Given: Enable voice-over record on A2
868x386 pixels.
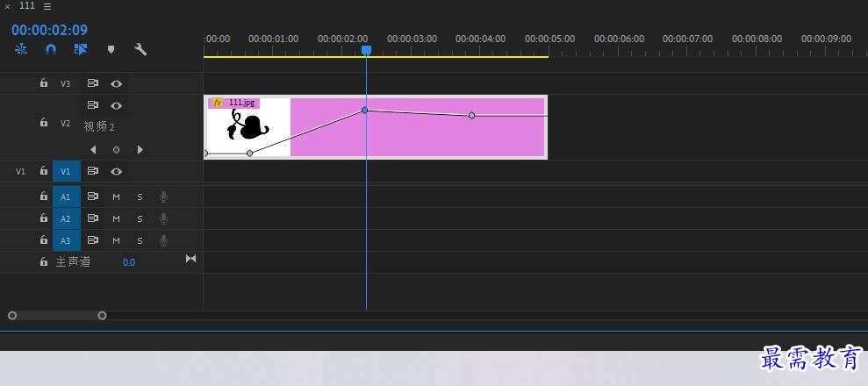Looking at the screenshot, I should click(x=163, y=218).
